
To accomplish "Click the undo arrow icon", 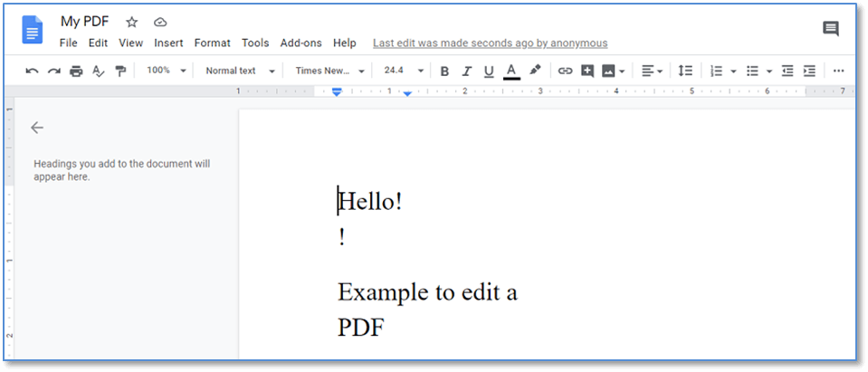I will 32,71.
